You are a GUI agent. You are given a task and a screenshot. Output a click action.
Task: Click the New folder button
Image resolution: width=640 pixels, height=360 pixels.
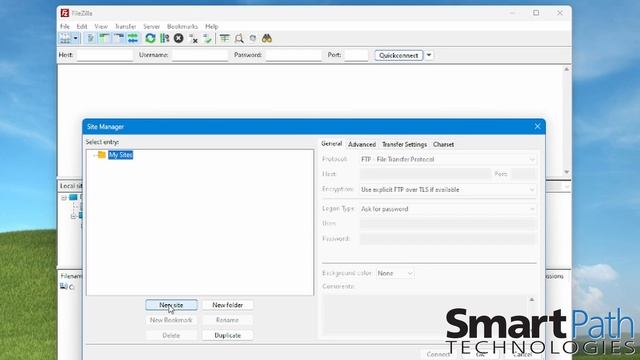pyautogui.click(x=227, y=305)
